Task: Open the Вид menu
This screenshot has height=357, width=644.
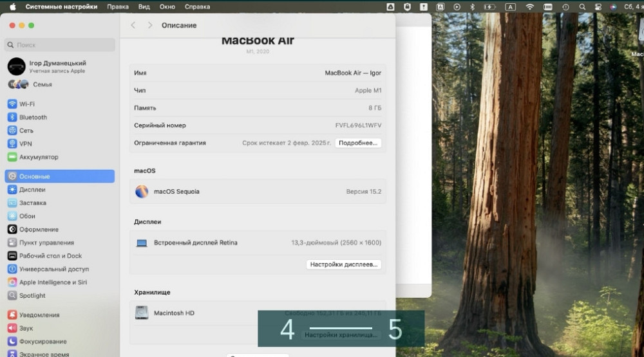Action: coord(144,6)
